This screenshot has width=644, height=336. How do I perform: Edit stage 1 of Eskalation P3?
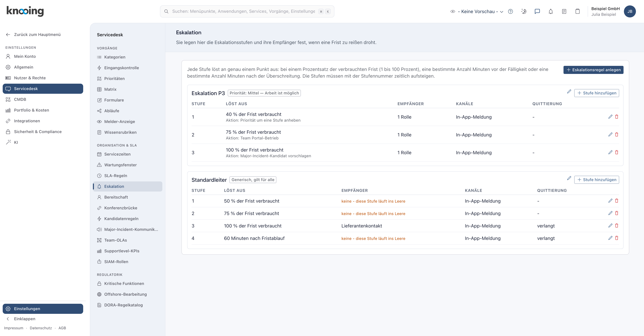point(610,117)
